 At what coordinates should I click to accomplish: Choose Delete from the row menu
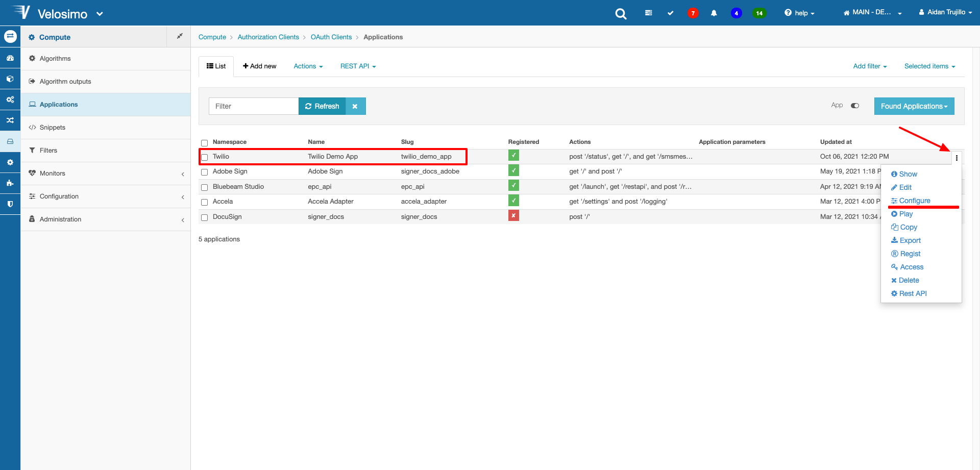pyautogui.click(x=905, y=280)
